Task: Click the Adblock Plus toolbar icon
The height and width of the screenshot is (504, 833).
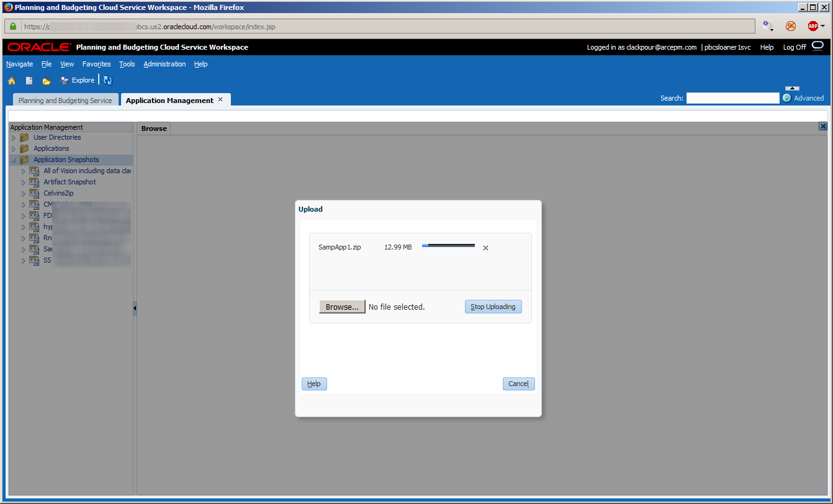Action: [x=813, y=26]
